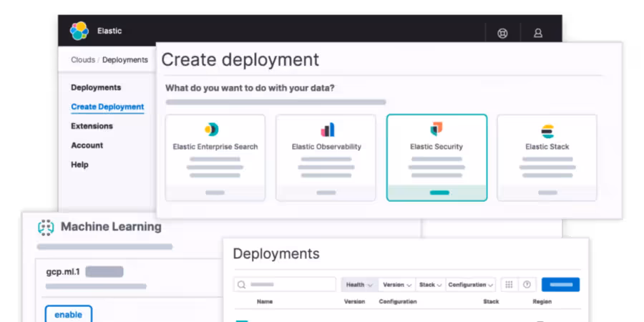The height and width of the screenshot is (322, 644).
Task: Click the Elastic Observability bar chart icon
Action: (x=327, y=130)
